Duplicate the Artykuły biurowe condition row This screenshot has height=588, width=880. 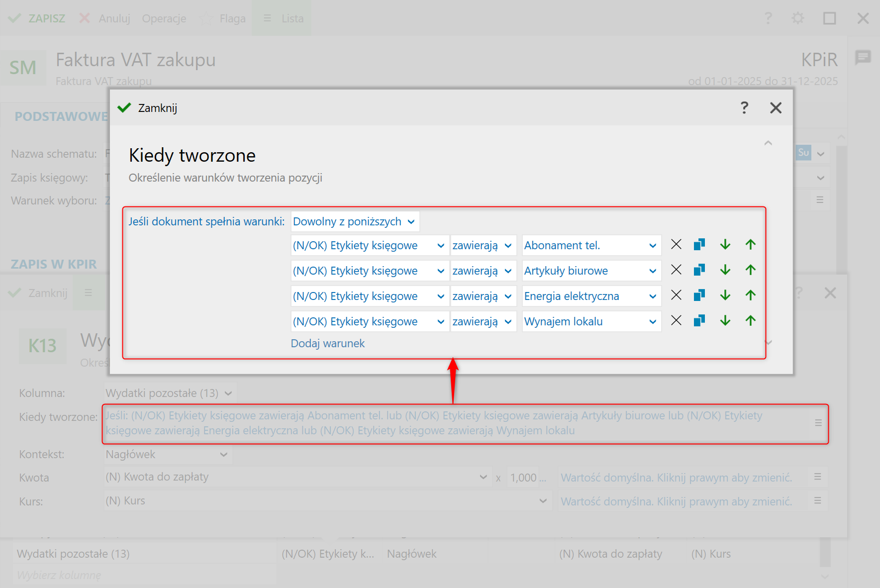pos(699,270)
